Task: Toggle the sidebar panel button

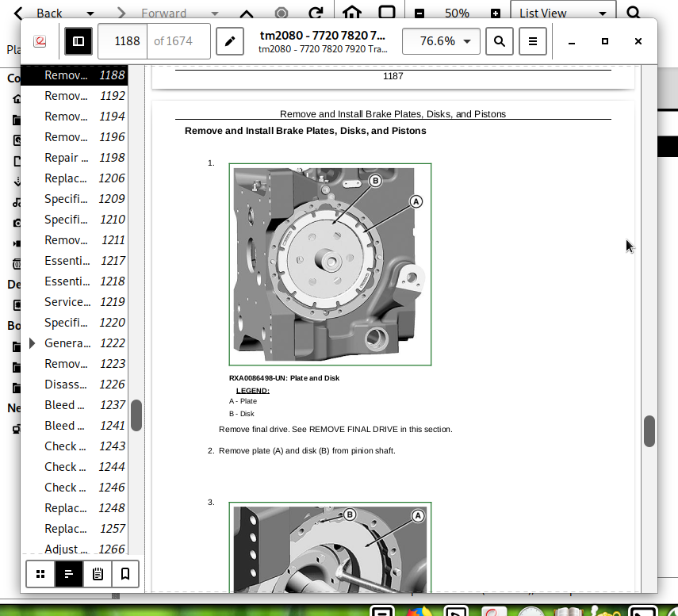Action: pos(78,41)
